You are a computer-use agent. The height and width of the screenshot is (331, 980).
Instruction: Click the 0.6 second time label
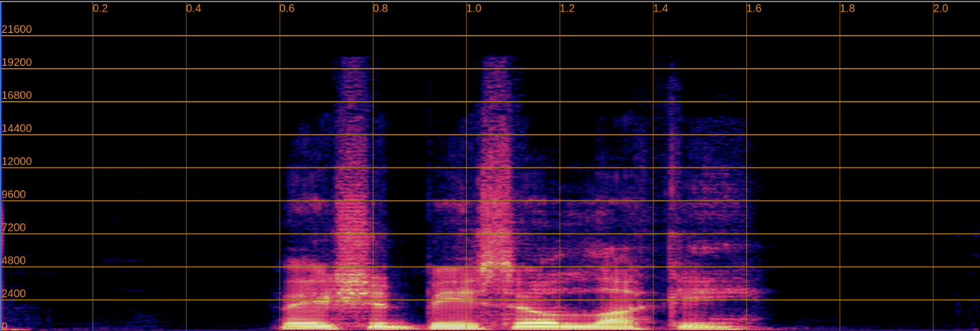coord(287,9)
